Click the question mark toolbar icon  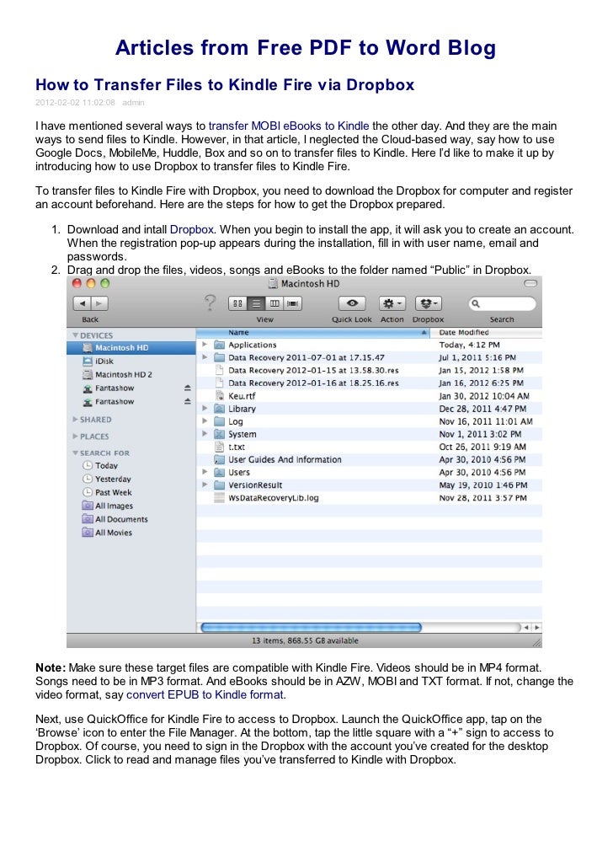(x=210, y=303)
